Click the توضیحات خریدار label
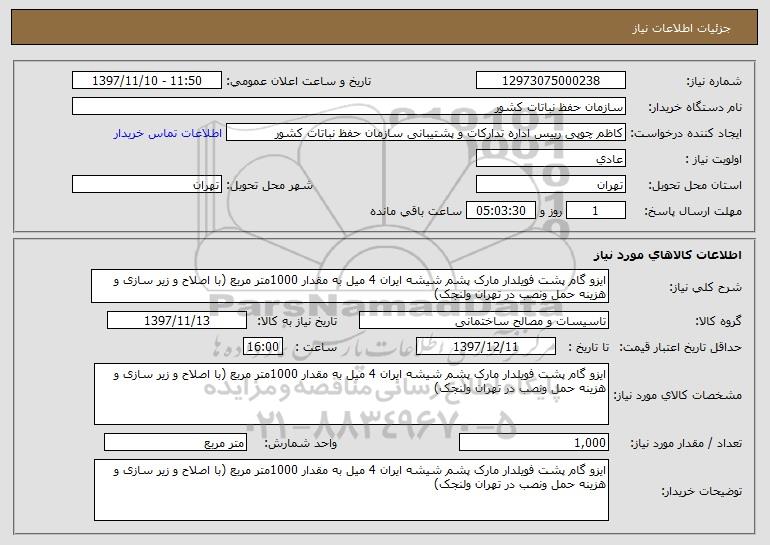The width and height of the screenshot is (770, 545). coord(702,491)
